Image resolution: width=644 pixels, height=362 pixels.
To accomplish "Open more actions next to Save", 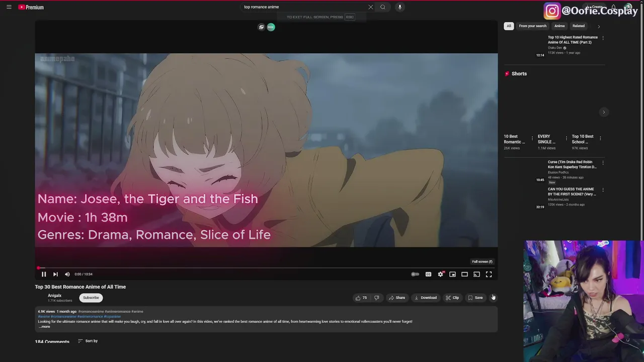I will click(x=493, y=298).
